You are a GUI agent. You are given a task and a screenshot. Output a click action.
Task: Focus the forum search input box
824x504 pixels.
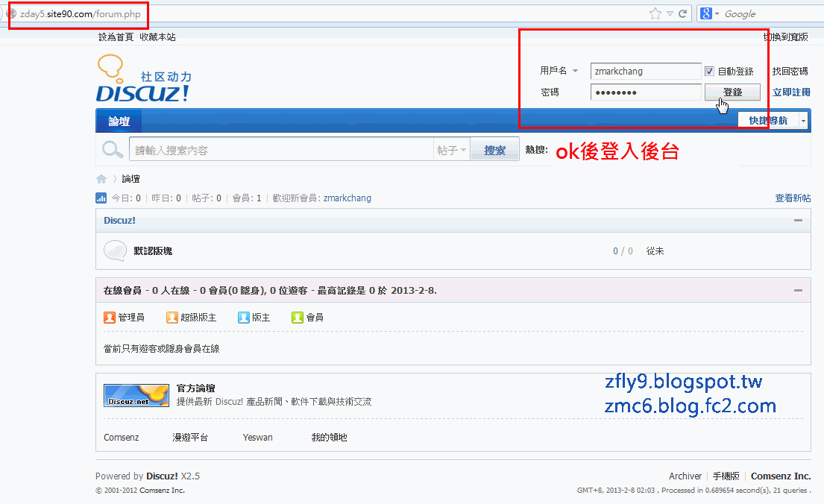click(x=281, y=151)
